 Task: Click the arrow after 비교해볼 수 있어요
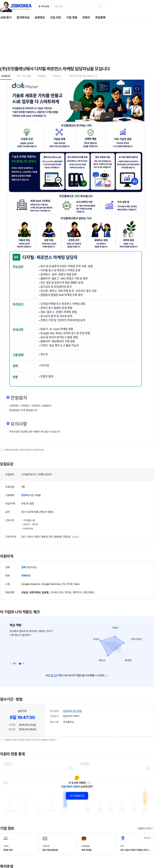[x=107, y=676]
